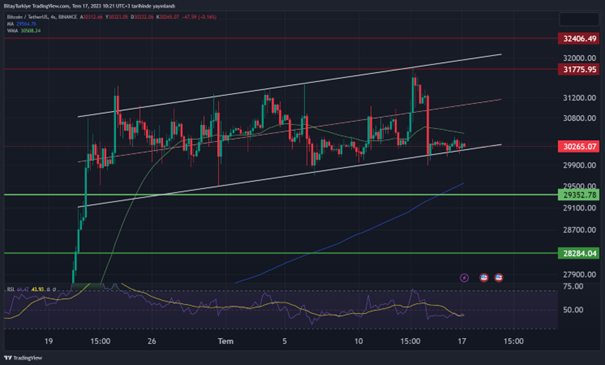Click the 31200.00 price axis value

pos(579,98)
